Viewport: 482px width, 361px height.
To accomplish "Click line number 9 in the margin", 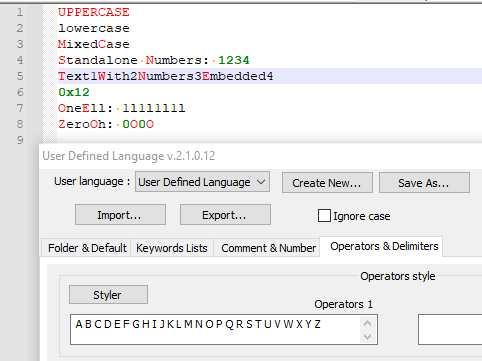I will click(x=20, y=140).
